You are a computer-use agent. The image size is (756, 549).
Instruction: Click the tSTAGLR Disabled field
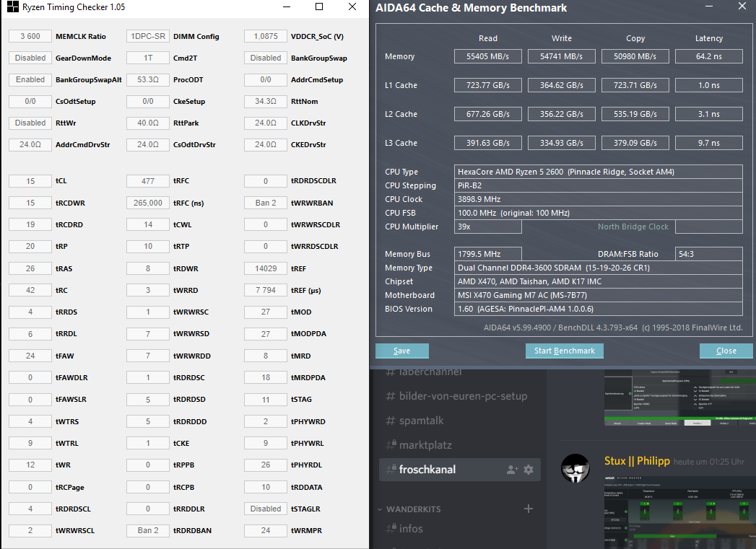[x=266, y=509]
